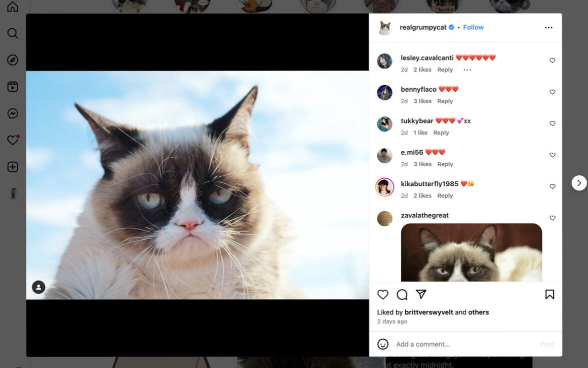588x368 pixels.
Task: Open the emoji picker in comment box
Action: pos(383,344)
